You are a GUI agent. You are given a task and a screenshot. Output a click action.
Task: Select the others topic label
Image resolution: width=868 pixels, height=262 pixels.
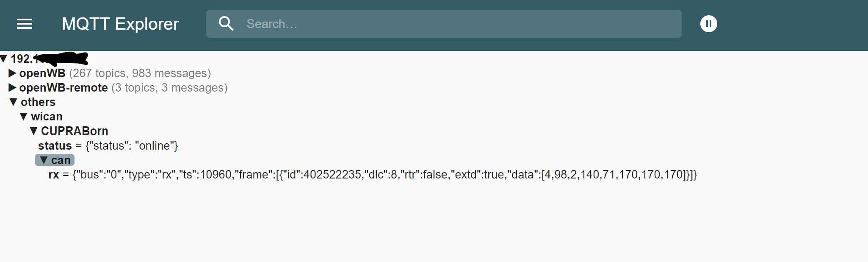pos(38,102)
